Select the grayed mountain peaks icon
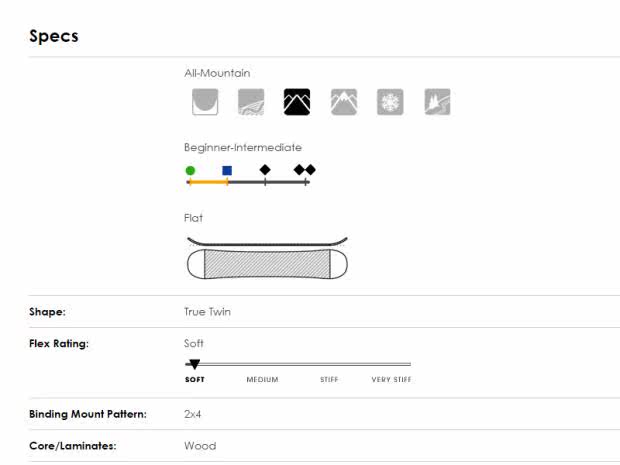Image resolution: width=620 pixels, height=465 pixels. (x=344, y=101)
